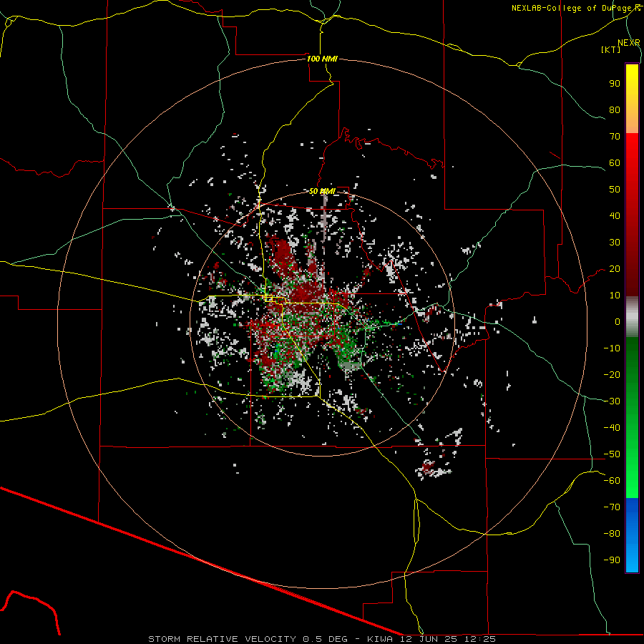Select the 80 value on velocity scale
This screenshot has width=644, height=644.
click(615, 110)
